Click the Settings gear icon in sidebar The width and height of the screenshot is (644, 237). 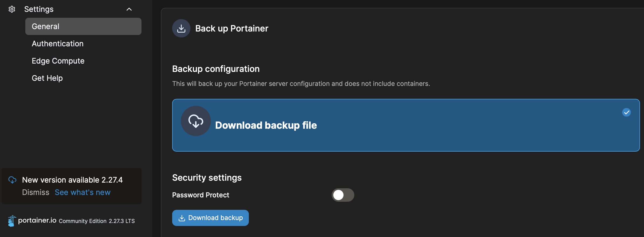(x=12, y=9)
